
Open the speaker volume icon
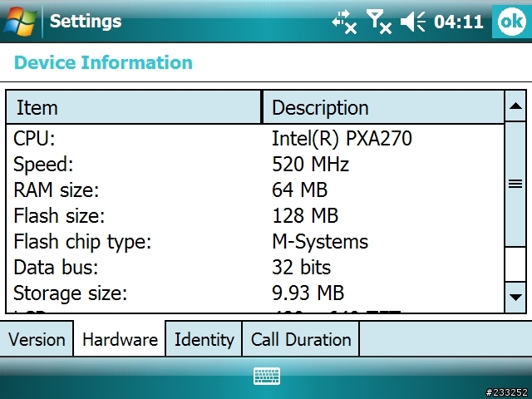[x=413, y=22]
